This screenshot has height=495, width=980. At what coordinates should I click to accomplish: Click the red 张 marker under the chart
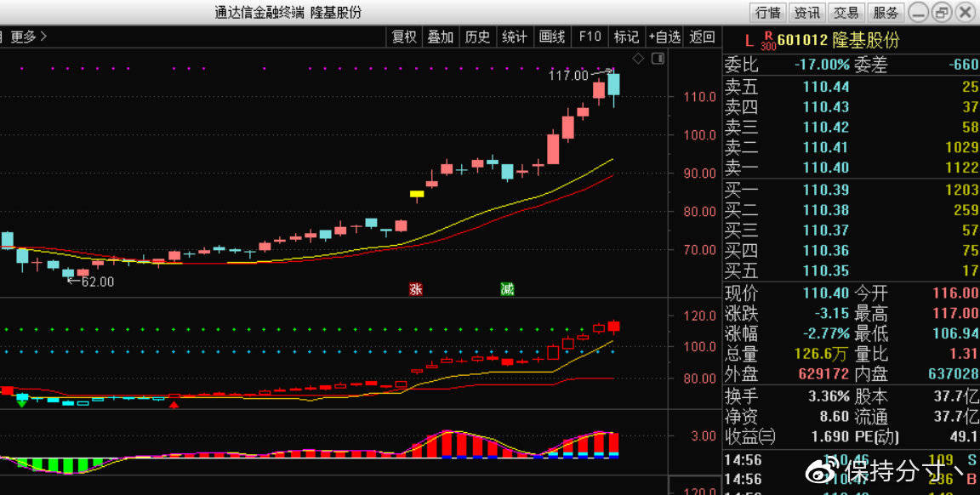point(416,289)
